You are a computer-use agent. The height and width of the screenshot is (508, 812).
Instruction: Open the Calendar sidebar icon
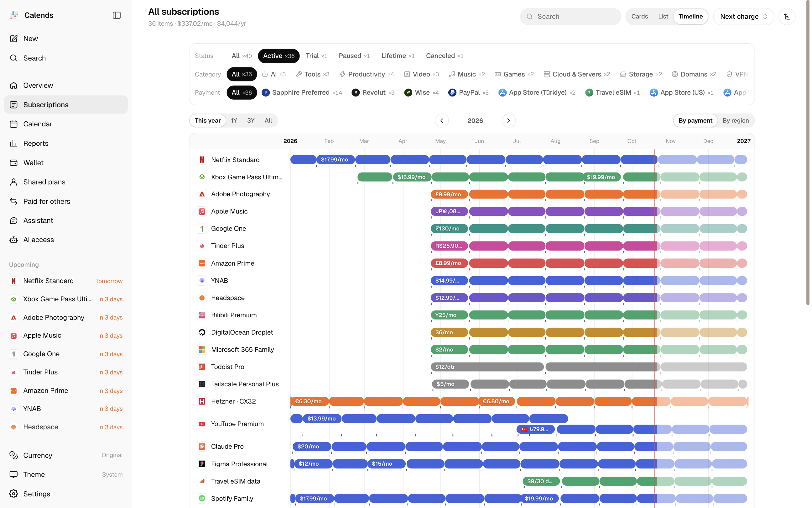pos(14,124)
